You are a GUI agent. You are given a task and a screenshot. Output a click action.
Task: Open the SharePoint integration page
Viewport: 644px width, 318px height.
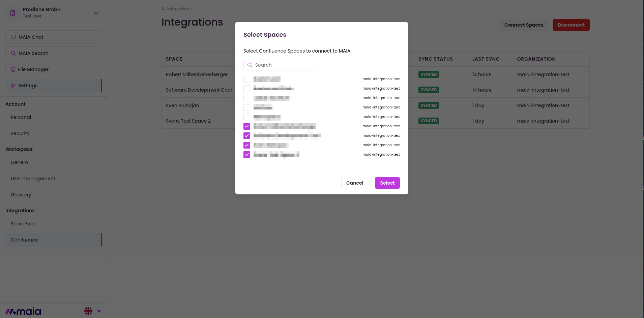coord(24,224)
